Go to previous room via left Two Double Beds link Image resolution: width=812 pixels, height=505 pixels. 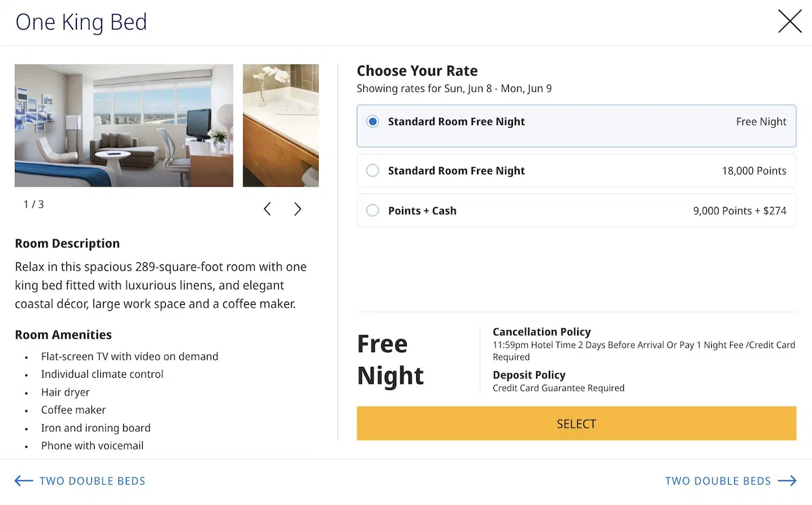point(92,481)
